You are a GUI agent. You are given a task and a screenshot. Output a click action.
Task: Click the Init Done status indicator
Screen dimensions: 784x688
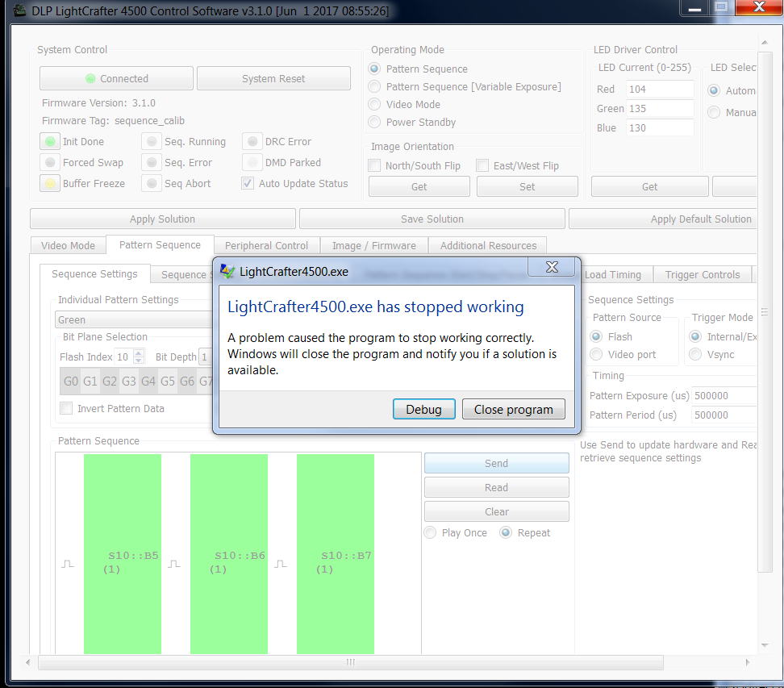coord(50,141)
